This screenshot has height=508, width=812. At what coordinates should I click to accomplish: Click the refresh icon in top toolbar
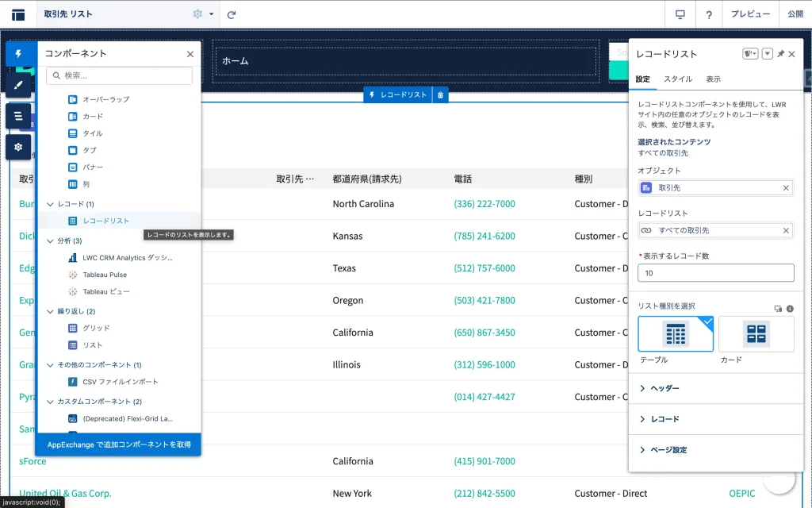[x=232, y=14]
